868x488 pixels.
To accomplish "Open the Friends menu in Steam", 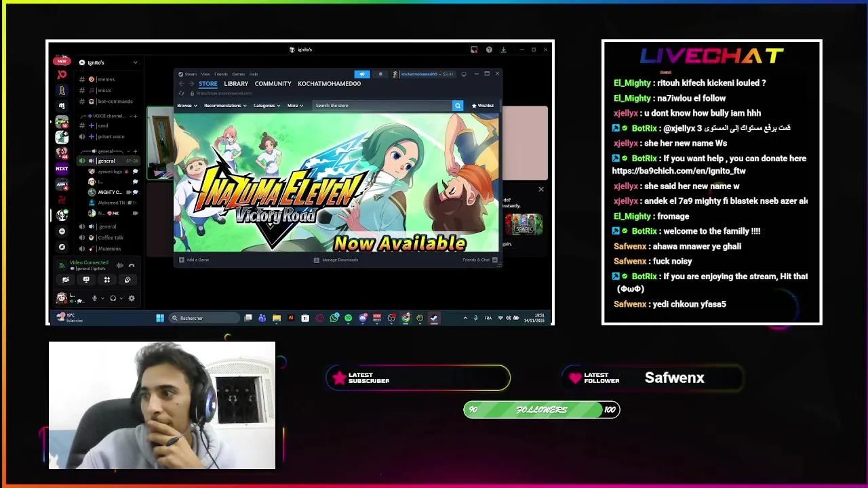I will click(221, 74).
